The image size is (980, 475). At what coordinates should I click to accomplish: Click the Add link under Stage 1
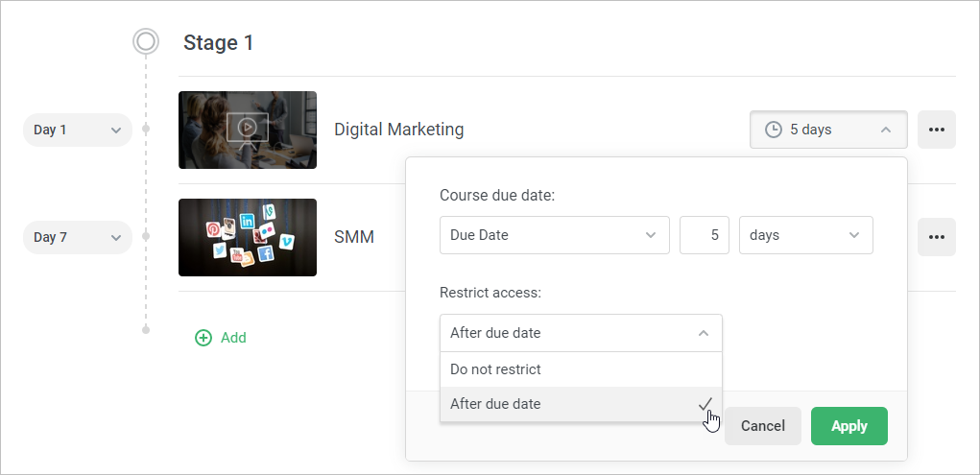(233, 338)
